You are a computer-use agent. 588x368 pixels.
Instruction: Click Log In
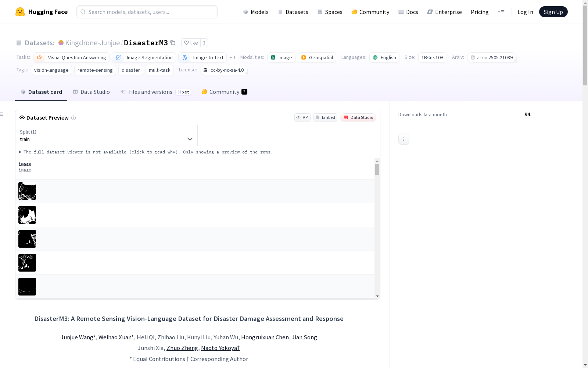(x=525, y=12)
